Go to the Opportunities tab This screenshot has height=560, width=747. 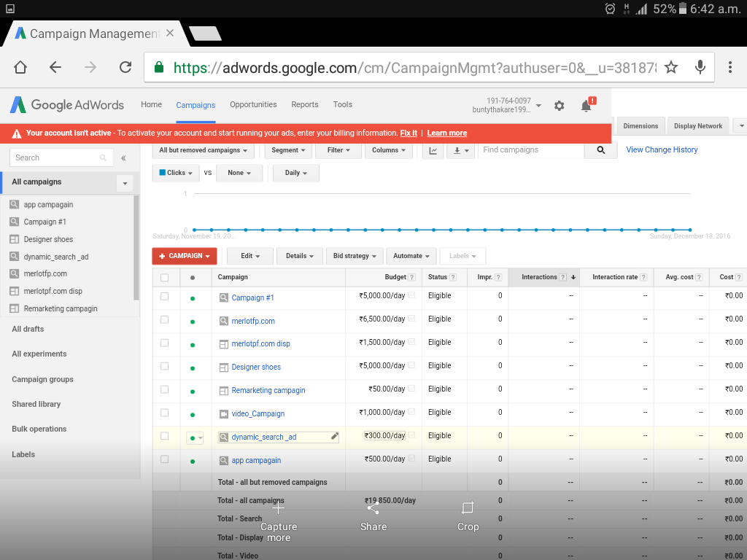pos(253,104)
